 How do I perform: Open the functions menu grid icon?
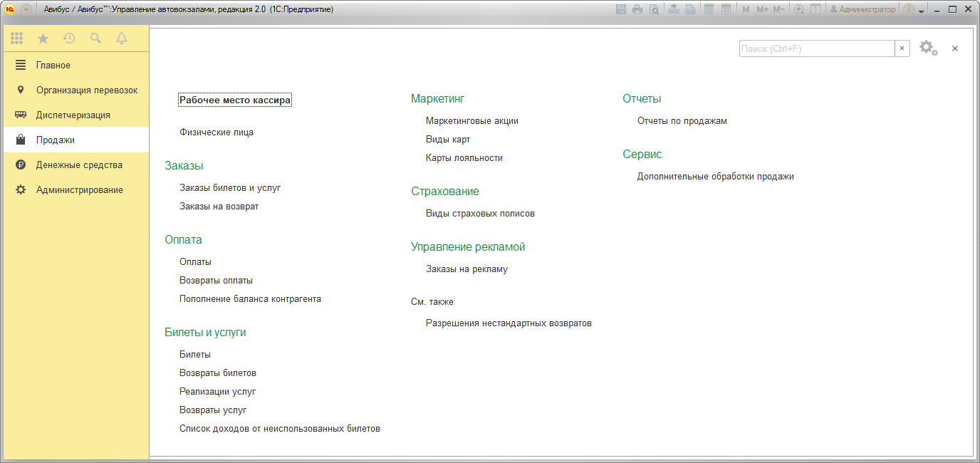16,38
